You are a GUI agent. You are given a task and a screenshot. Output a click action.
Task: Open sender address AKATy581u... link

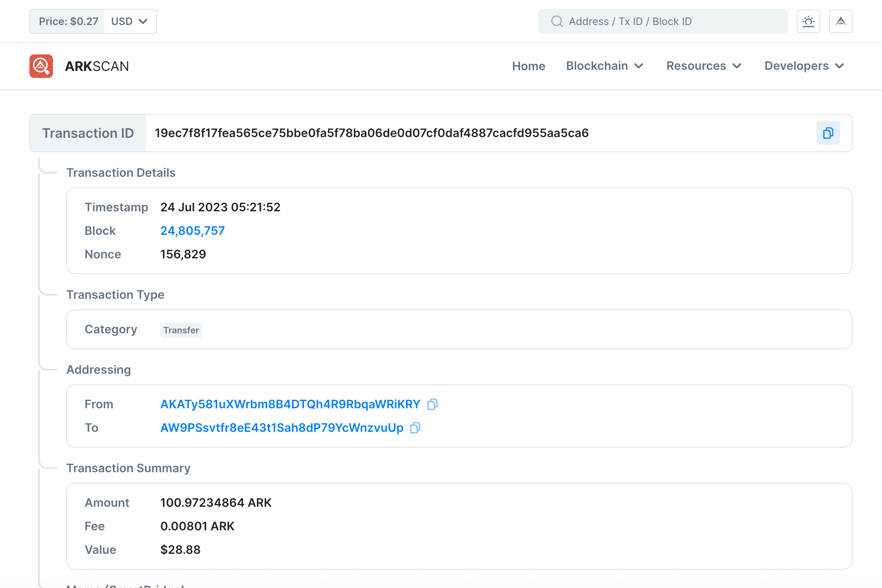(290, 404)
